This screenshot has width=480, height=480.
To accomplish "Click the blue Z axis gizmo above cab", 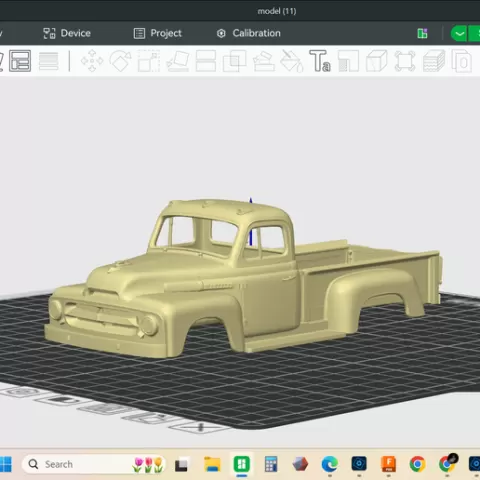I will 251,222.
